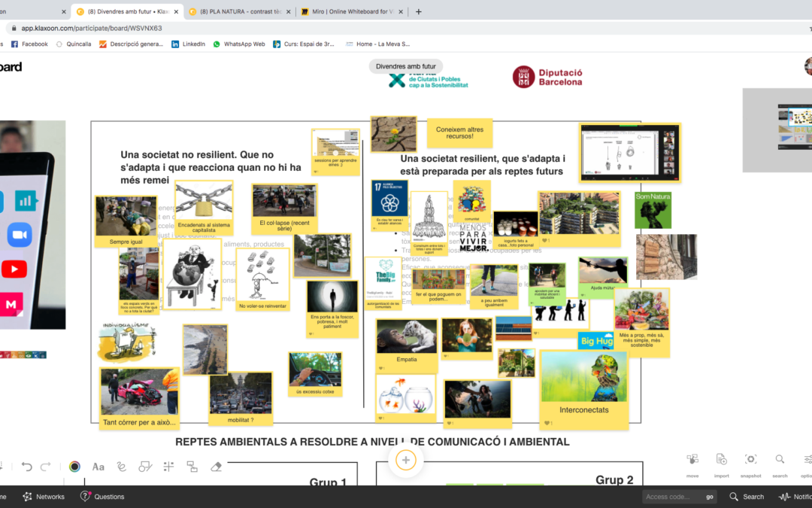Image resolution: width=812 pixels, height=508 pixels.
Task: Click the Access code input field
Action: click(672, 497)
